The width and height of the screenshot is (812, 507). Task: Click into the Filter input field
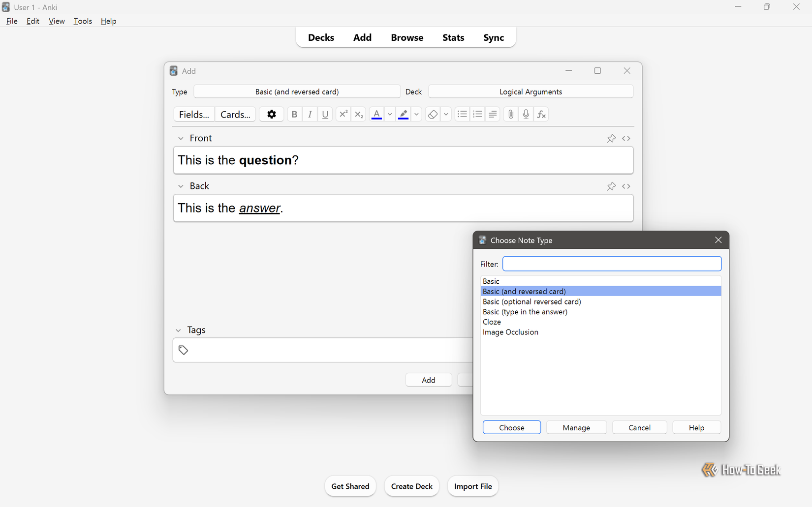612,264
